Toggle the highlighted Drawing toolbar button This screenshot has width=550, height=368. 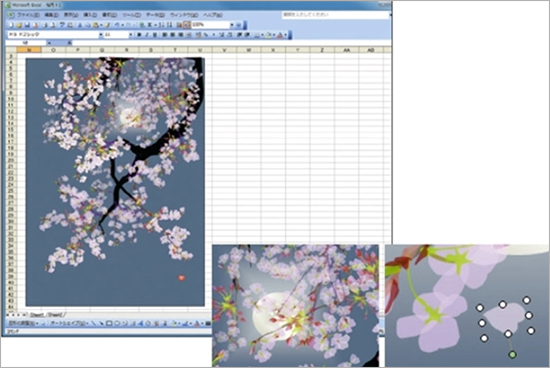187,25
